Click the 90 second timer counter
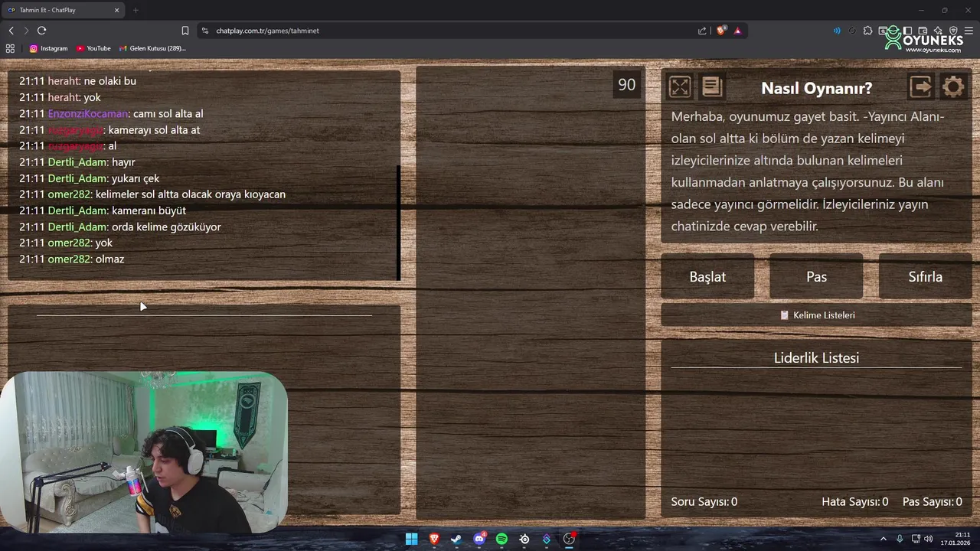Screen dimensions: 980x551 point(626,85)
